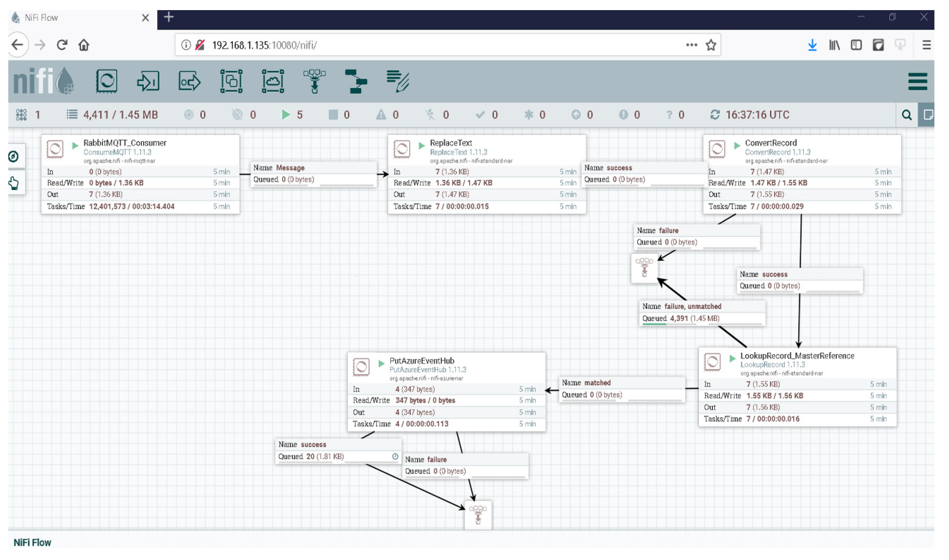Select the ConvertRecord processor title
The width and height of the screenshot is (949, 560).
[771, 143]
